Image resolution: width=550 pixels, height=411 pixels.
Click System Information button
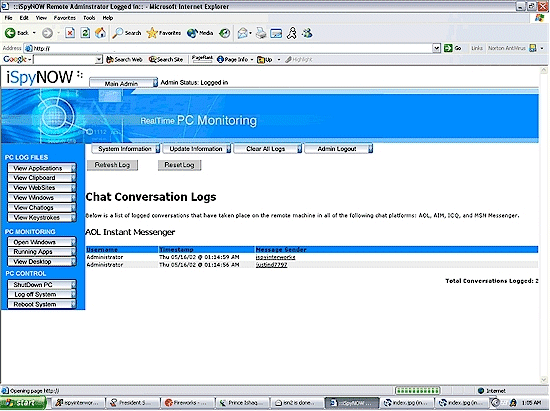pos(126,149)
